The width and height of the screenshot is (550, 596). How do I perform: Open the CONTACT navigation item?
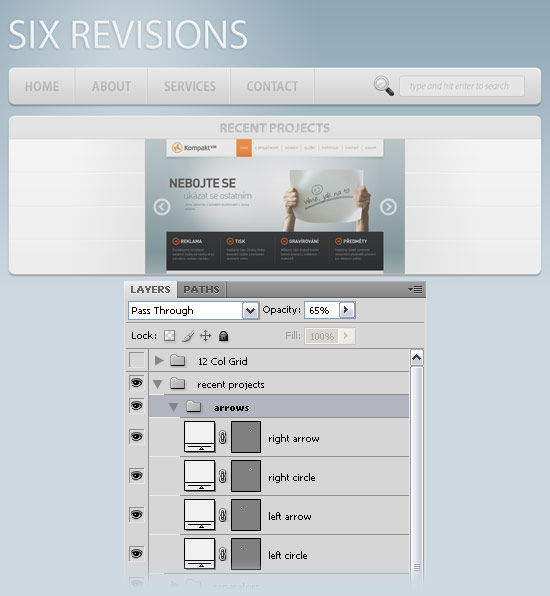[x=273, y=86]
